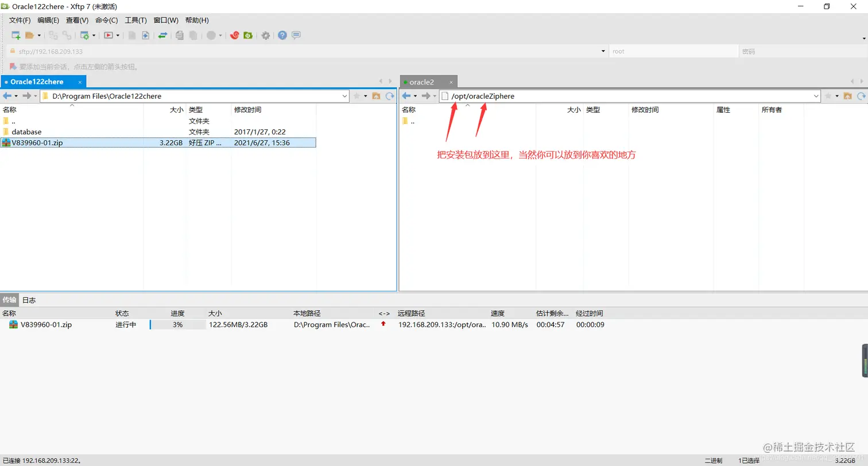
Task: Expand local path D:\Program Files dropdown
Action: coord(344,97)
